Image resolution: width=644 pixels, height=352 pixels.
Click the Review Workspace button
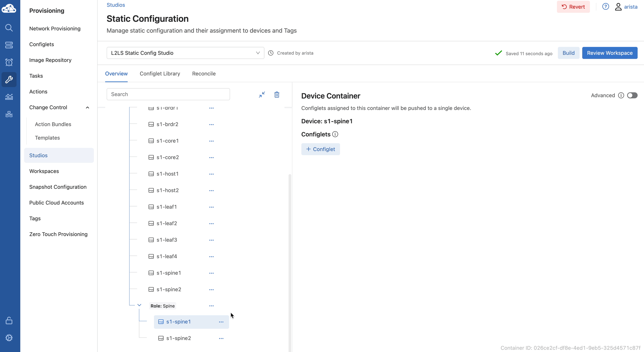coord(610,53)
